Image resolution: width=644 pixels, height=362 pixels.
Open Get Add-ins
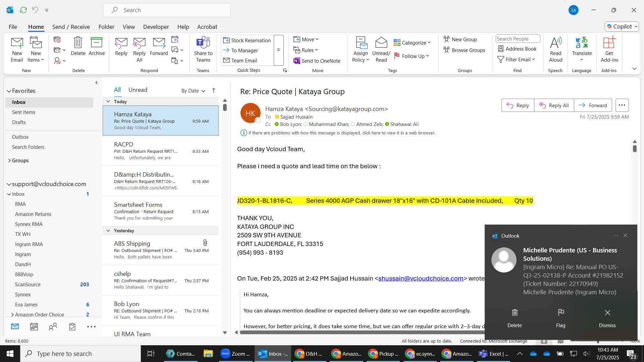coord(609,50)
